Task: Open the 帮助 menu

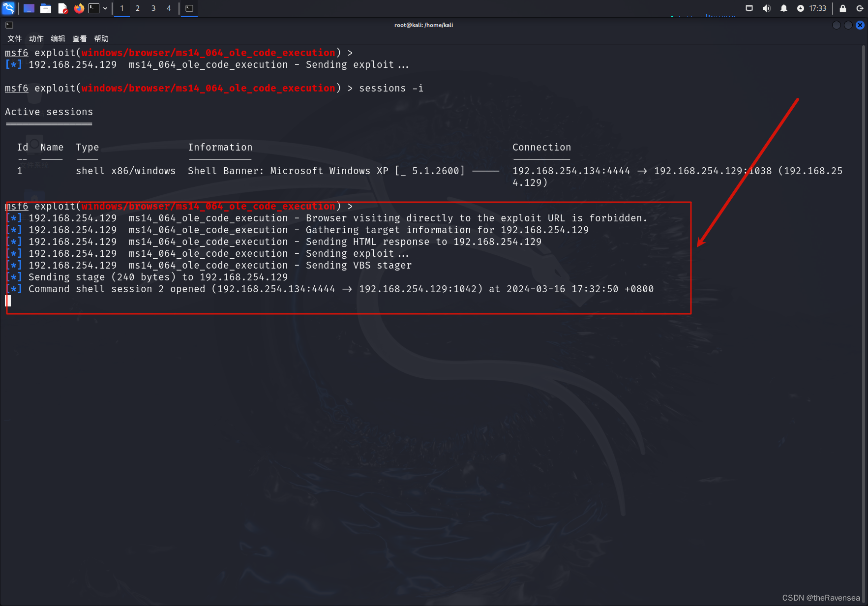Action: tap(101, 38)
